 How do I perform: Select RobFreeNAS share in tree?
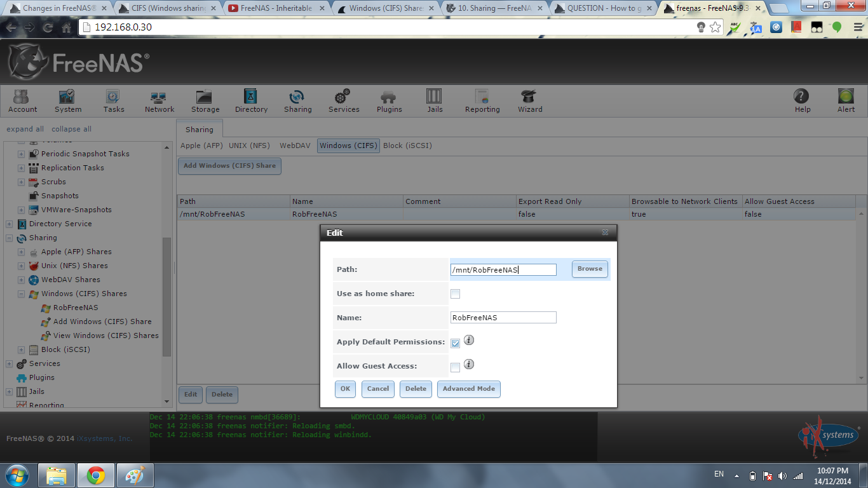[x=75, y=308]
